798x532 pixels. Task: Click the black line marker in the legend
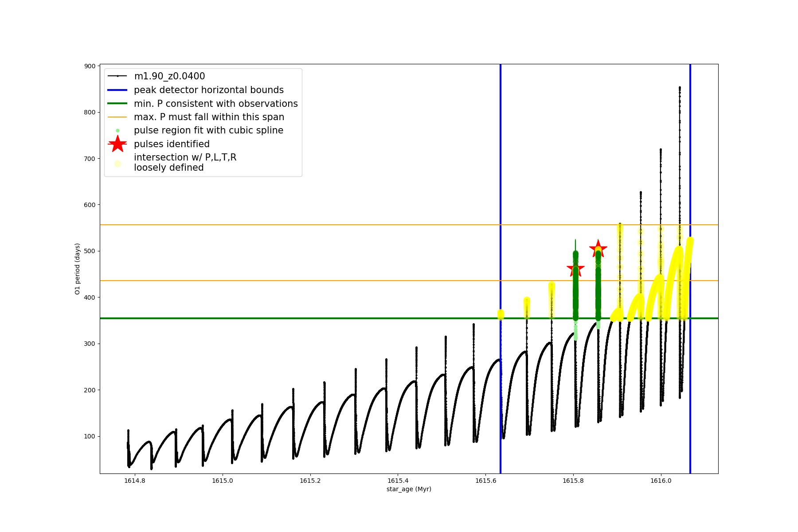tap(117, 76)
